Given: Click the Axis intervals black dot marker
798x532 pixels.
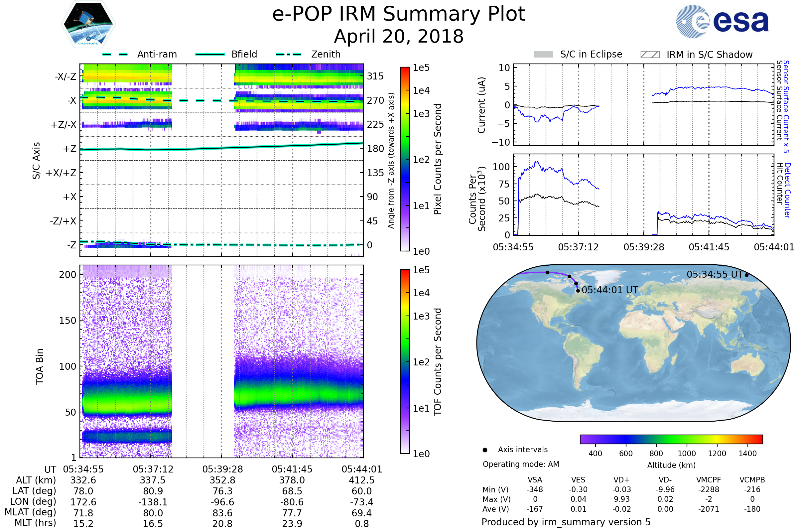Looking at the screenshot, I should point(485,450).
